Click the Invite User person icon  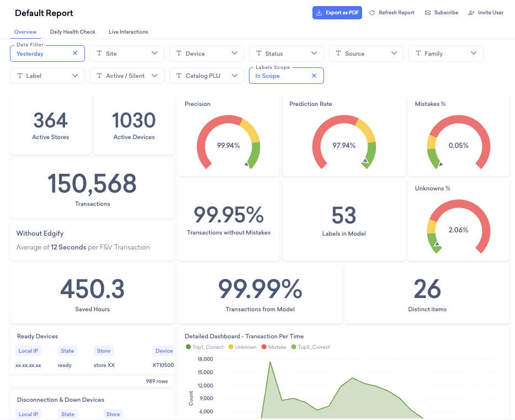471,13
